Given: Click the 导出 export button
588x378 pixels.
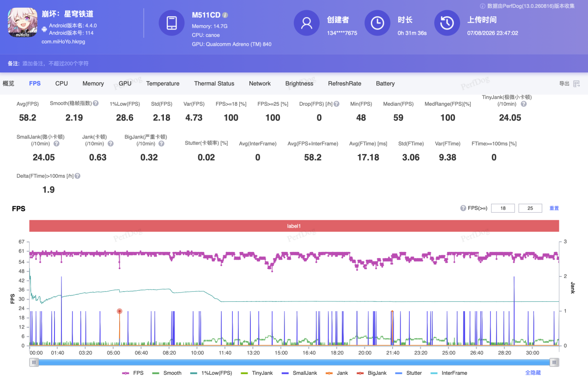Looking at the screenshot, I should tap(564, 84).
